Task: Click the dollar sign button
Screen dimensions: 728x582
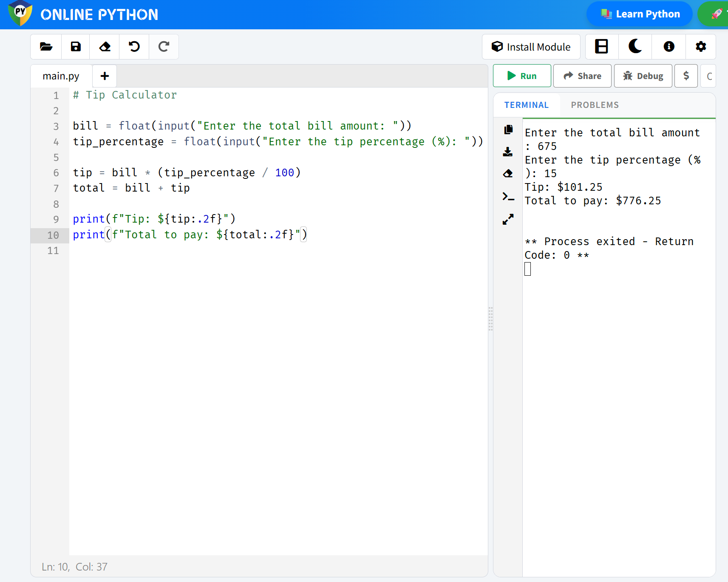Action: (686, 76)
